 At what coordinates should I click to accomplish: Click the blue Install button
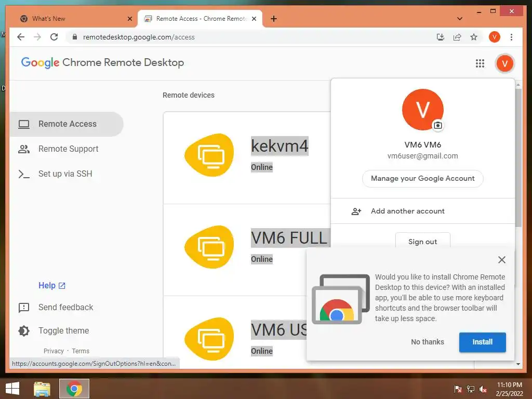tap(483, 342)
